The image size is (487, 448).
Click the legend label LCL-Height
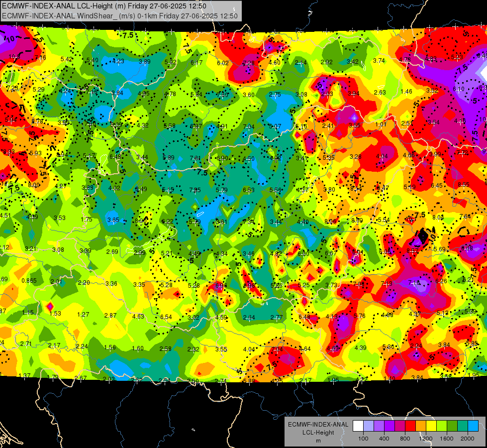pos(318,433)
